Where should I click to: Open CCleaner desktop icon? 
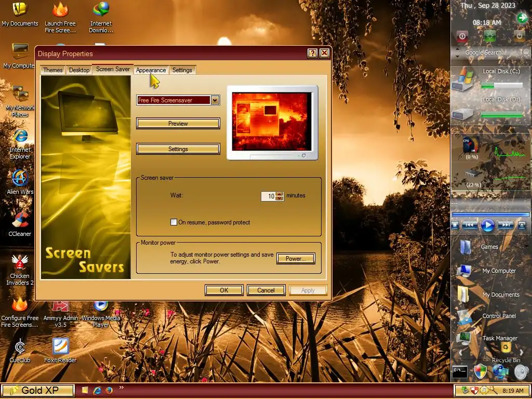tap(20, 224)
